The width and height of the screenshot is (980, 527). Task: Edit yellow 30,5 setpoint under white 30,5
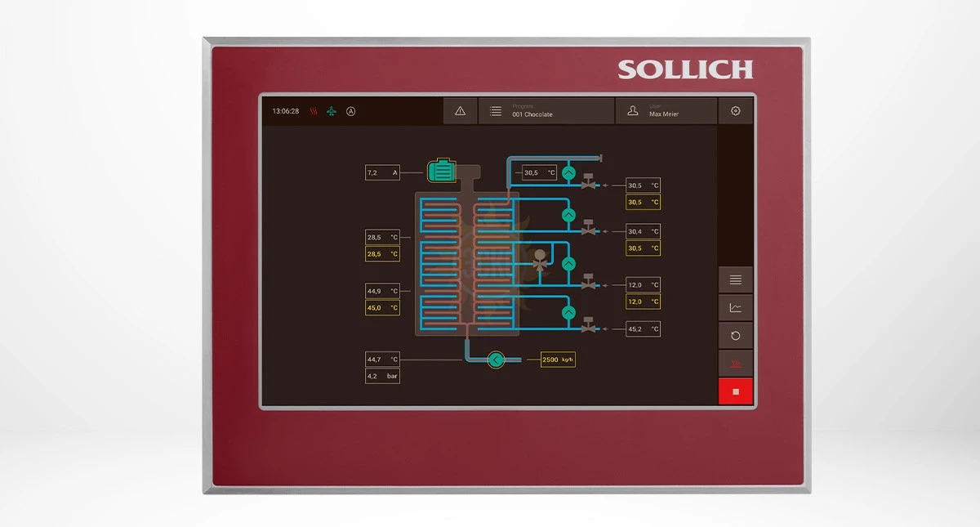coord(644,202)
